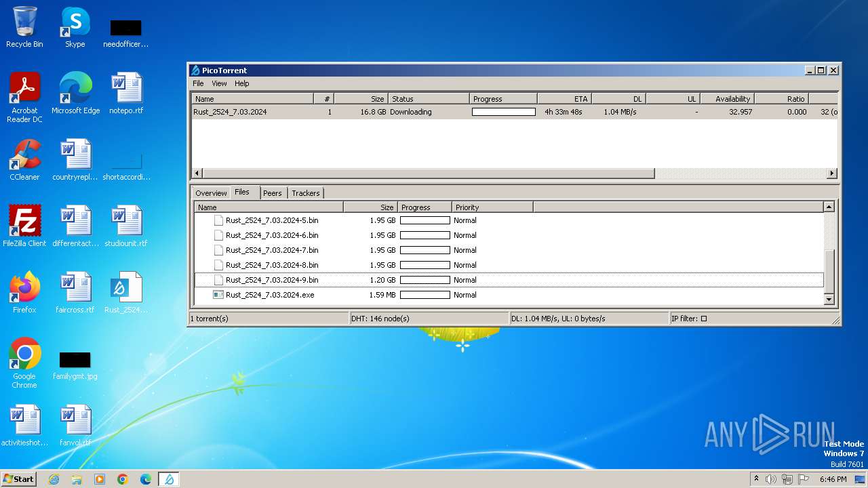Click the studiounit.rtf desktop file
Screen dimensions: 868x488
(x=126, y=226)
